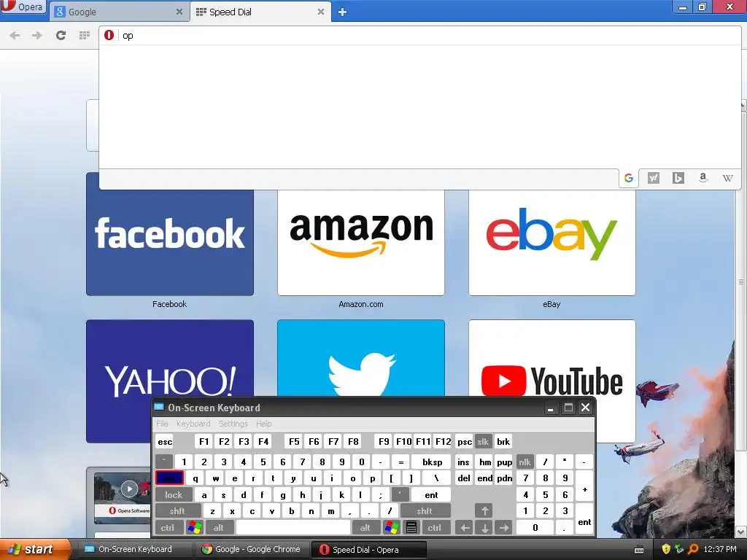747x560 pixels.
Task: Click the keyboard icon in system tray
Action: coord(639,550)
